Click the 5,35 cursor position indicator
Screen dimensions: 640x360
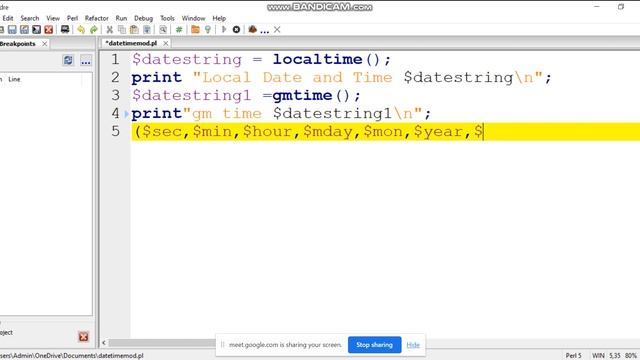click(615, 356)
